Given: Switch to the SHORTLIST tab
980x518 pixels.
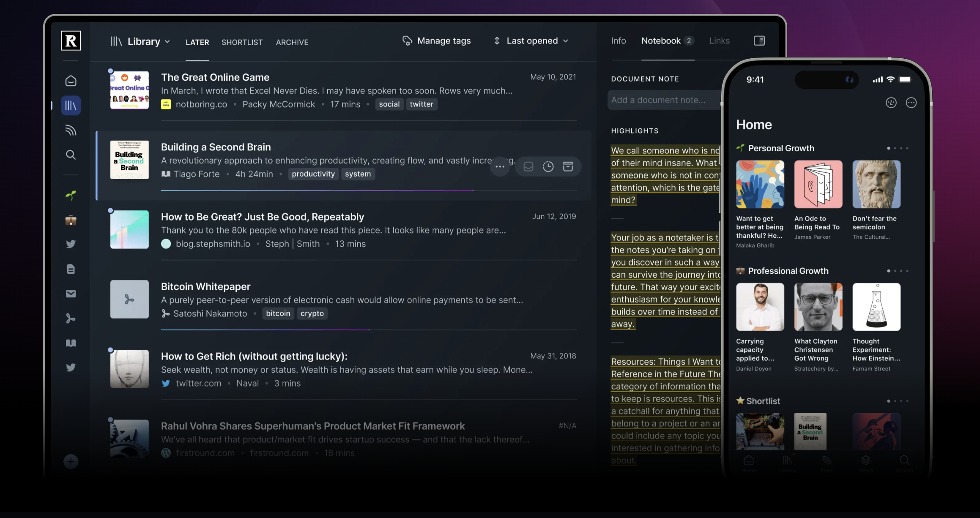Looking at the screenshot, I should coord(242,42).
